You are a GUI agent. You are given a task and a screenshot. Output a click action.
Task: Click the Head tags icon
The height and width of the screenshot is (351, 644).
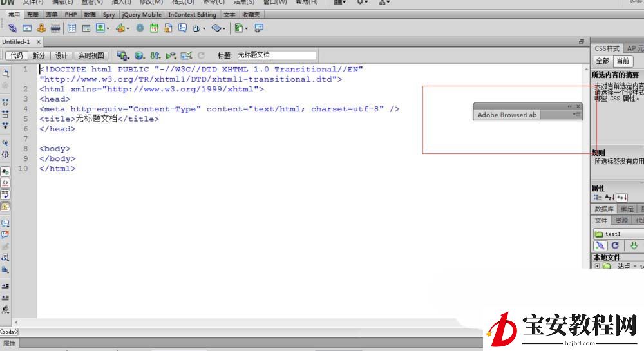pyautogui.click(x=196, y=28)
